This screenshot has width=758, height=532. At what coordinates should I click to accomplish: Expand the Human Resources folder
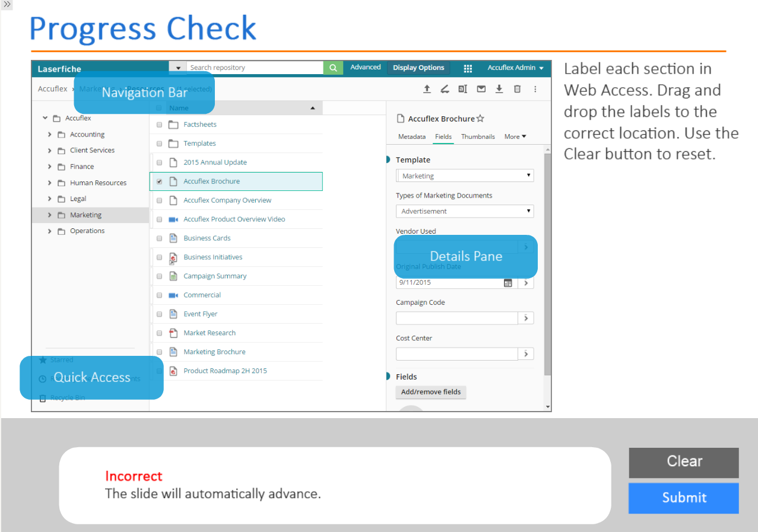pos(50,183)
